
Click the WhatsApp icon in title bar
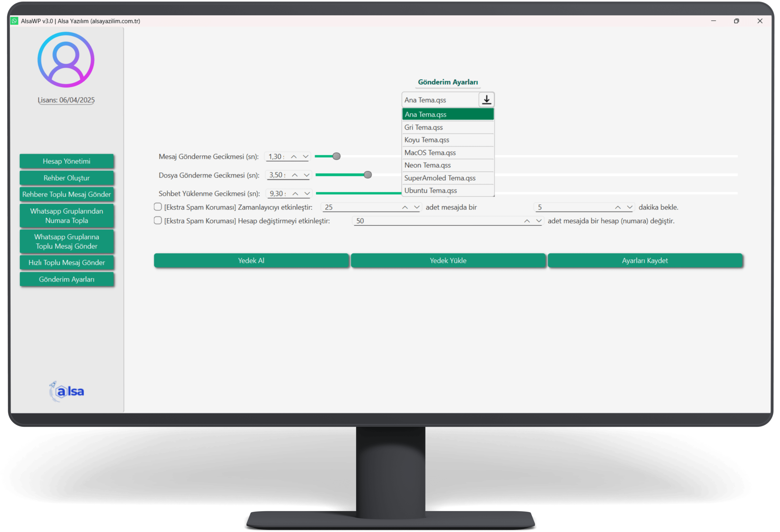[x=14, y=21]
